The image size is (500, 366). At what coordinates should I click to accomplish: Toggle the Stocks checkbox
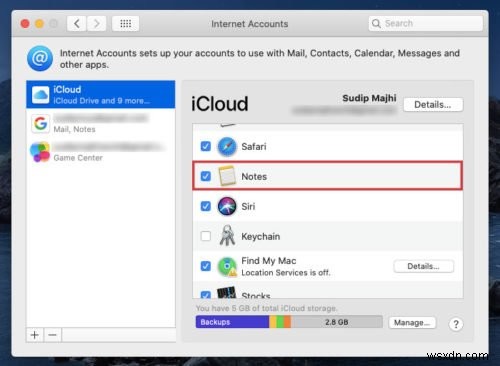(206, 295)
